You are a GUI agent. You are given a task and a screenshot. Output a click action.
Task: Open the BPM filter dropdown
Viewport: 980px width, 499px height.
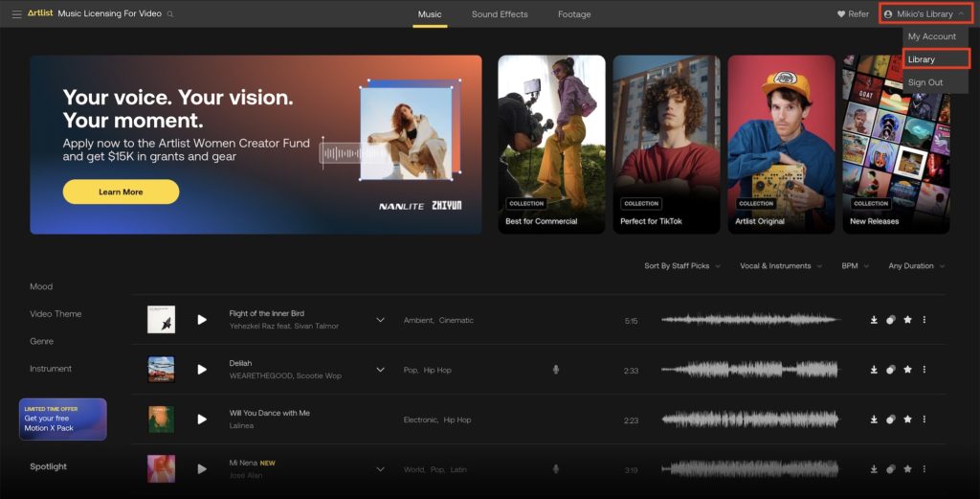pyautogui.click(x=855, y=265)
